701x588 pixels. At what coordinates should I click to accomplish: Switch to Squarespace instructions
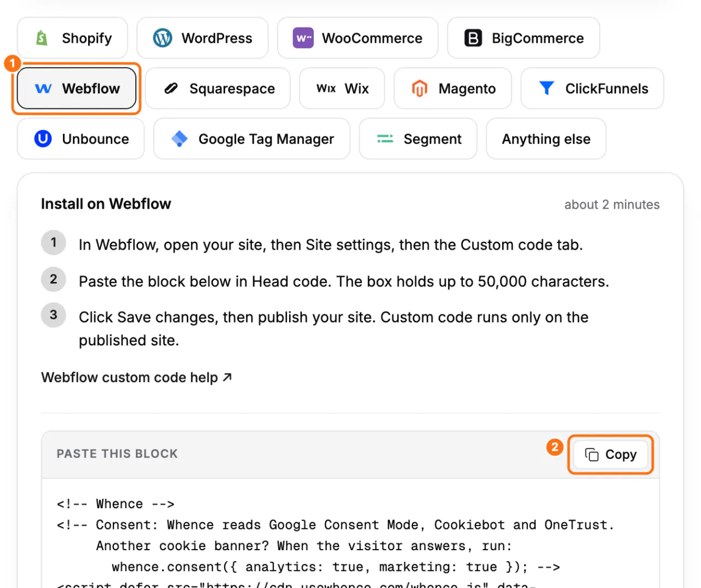[218, 88]
